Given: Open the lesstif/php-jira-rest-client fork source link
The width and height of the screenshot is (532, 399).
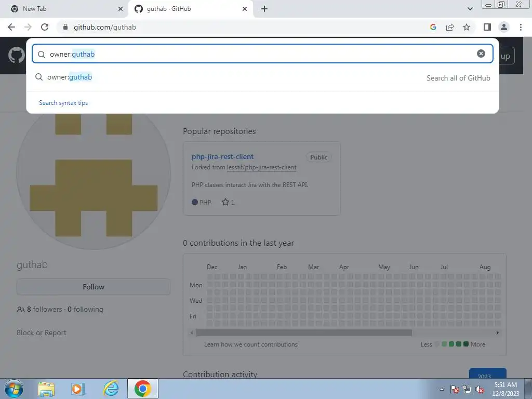Looking at the screenshot, I should point(262,167).
